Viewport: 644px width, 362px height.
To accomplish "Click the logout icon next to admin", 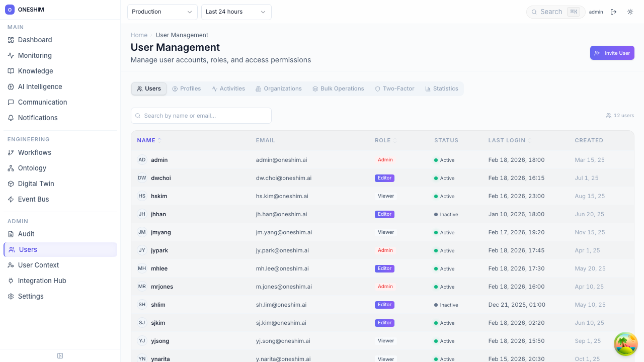I will click(613, 12).
